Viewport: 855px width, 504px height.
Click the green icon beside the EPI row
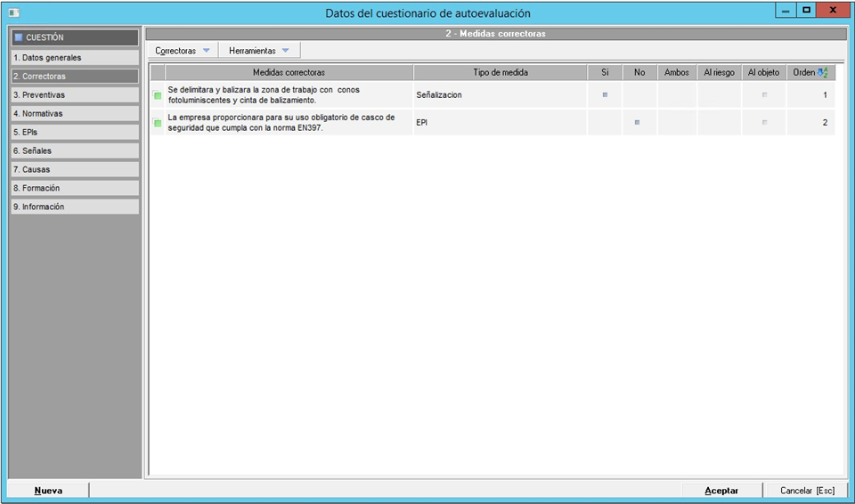(158, 123)
